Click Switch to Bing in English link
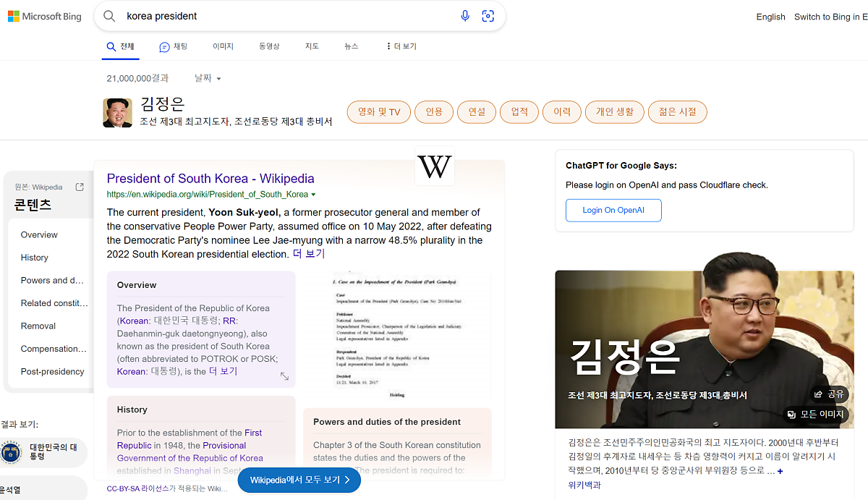 [831, 17]
